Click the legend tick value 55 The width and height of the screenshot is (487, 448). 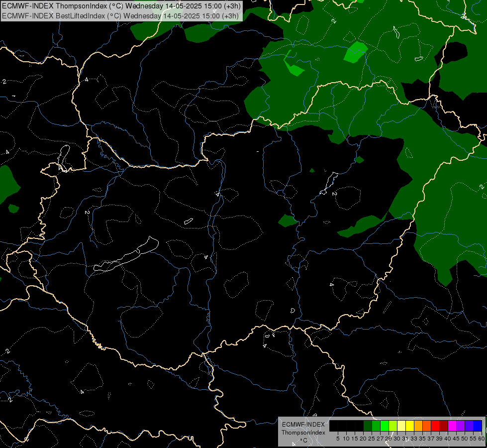tap(473, 439)
